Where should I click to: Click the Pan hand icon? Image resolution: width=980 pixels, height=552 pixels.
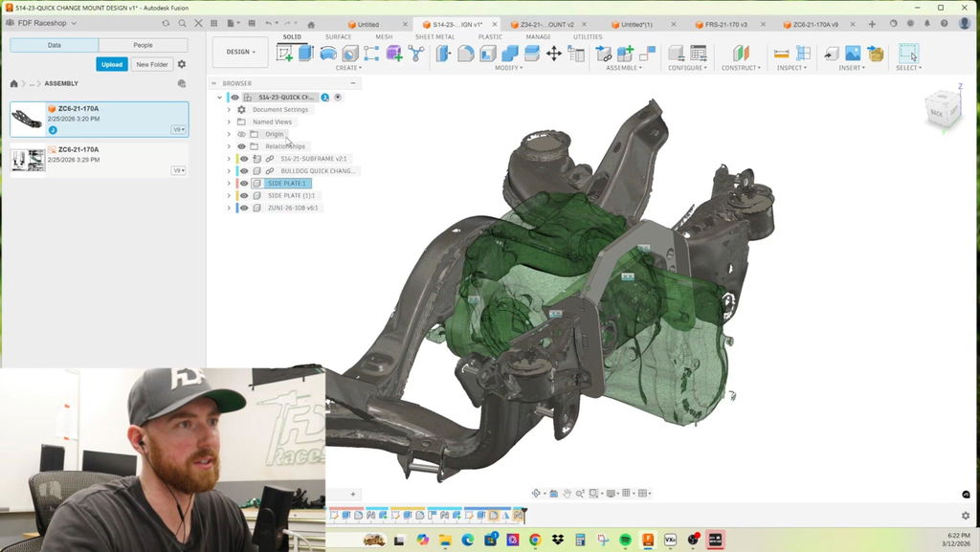pos(567,494)
